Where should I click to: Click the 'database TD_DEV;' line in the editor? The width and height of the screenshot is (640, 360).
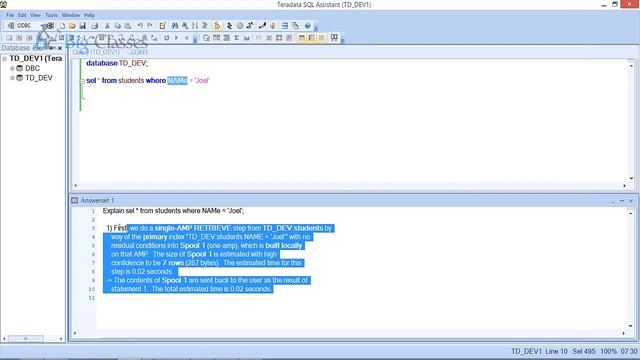(x=117, y=63)
